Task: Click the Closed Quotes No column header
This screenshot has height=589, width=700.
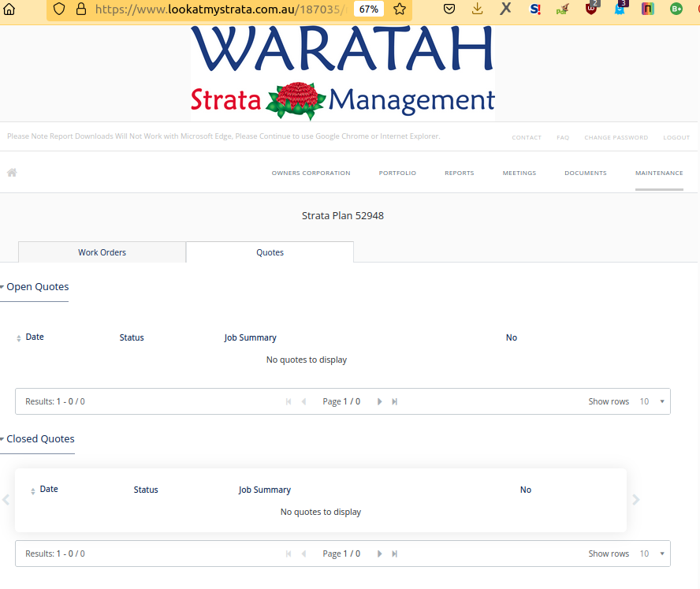Action: point(526,490)
